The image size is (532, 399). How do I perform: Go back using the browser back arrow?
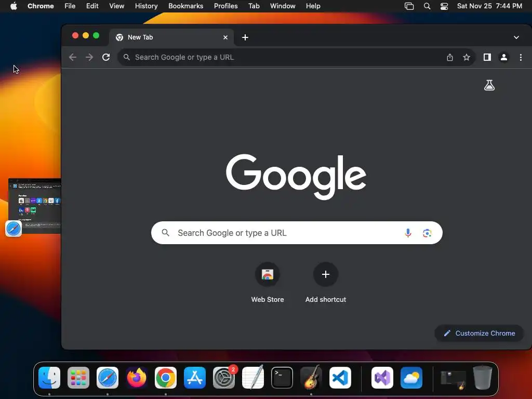click(73, 57)
